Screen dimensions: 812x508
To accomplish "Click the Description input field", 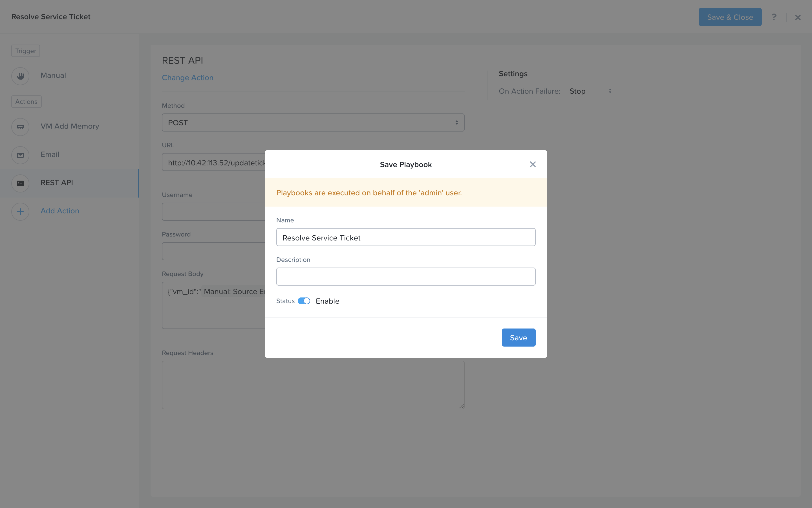I will (x=406, y=277).
